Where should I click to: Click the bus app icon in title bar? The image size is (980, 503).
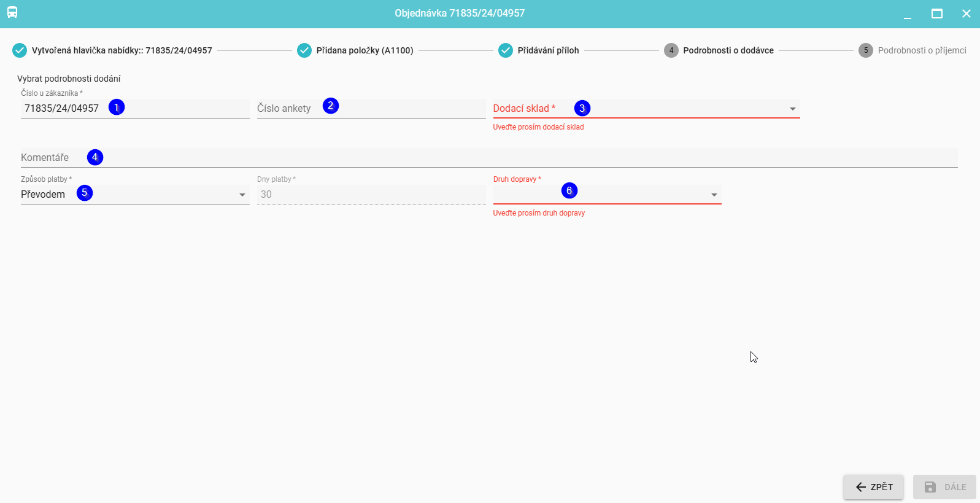pos(12,12)
